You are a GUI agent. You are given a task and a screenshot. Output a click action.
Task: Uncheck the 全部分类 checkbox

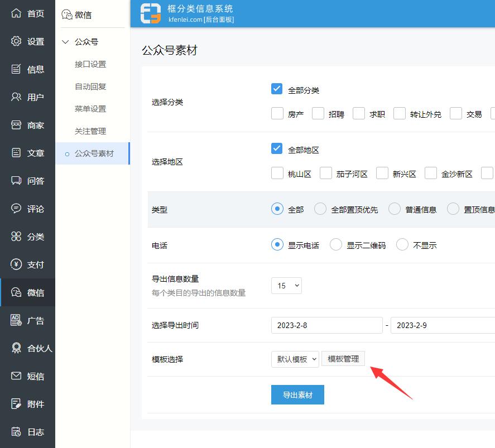277,89
